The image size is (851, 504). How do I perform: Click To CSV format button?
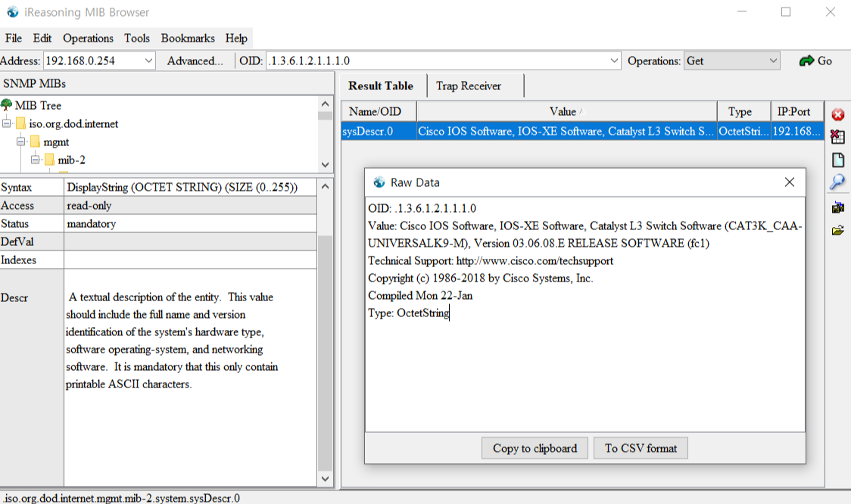click(641, 448)
